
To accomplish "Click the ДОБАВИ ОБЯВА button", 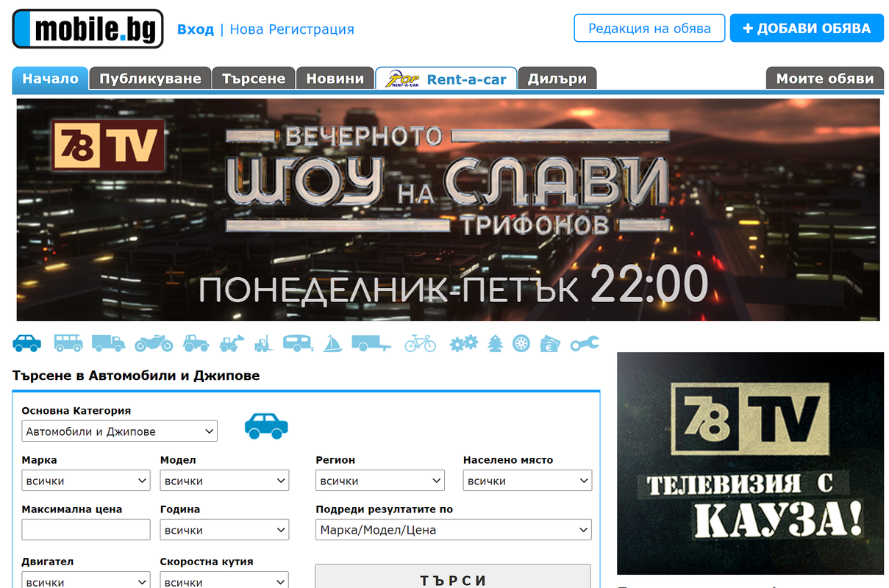I will (x=807, y=29).
